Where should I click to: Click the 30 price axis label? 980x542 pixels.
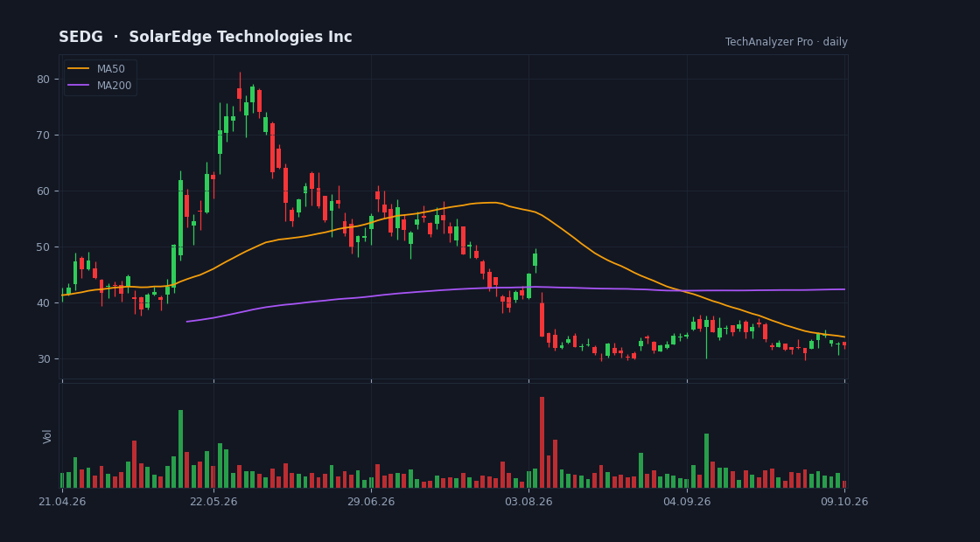click(x=43, y=358)
